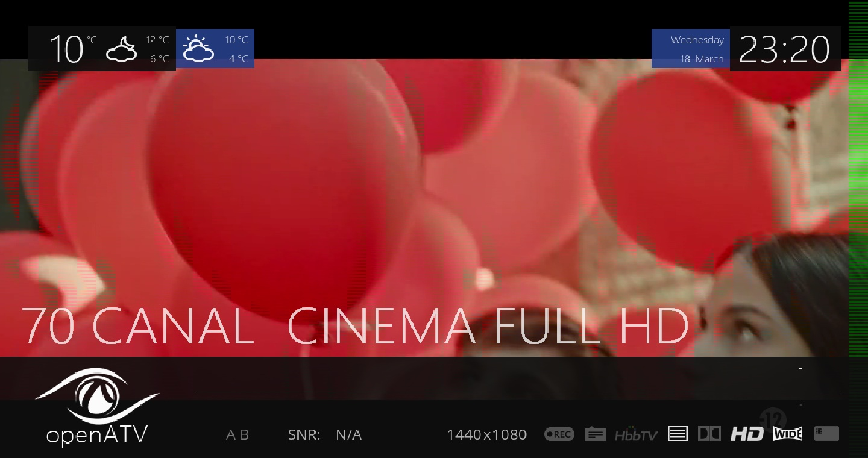Click the partly sunny forecast icon
Image resolution: width=868 pixels, height=458 pixels.
click(x=198, y=49)
